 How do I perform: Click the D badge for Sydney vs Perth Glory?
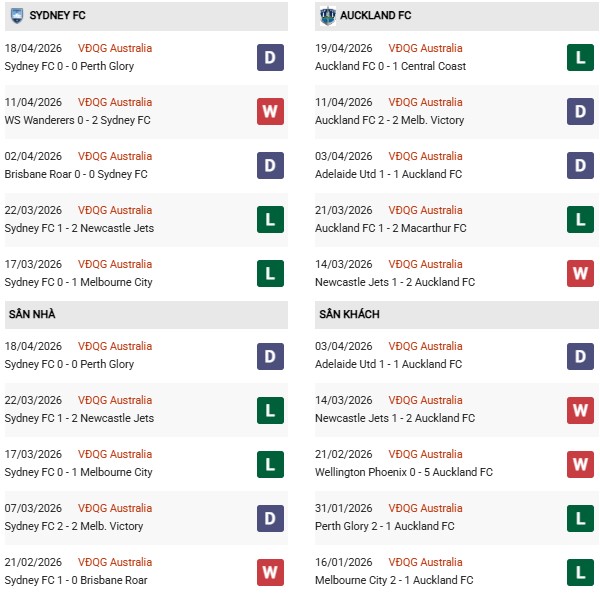pyautogui.click(x=271, y=57)
